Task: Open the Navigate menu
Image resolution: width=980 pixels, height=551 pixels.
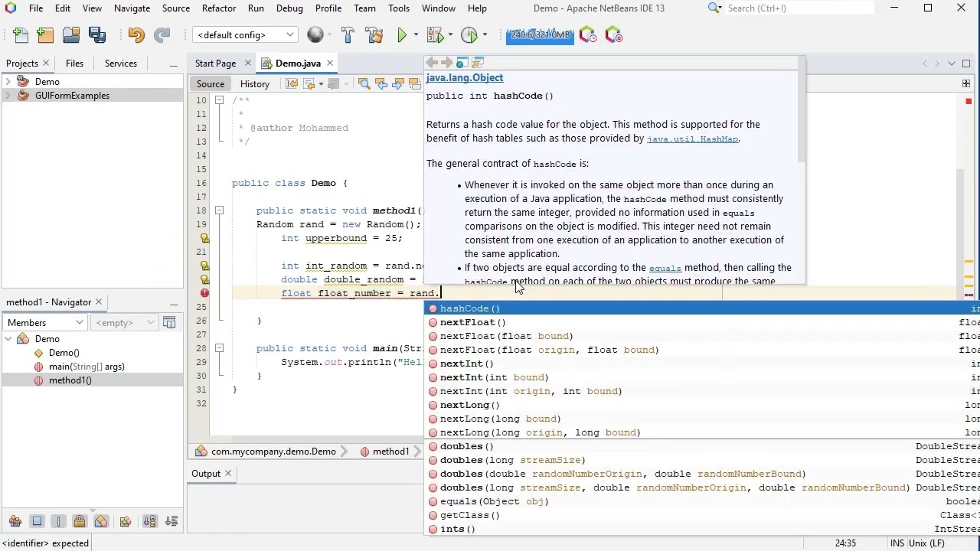Action: (x=132, y=8)
